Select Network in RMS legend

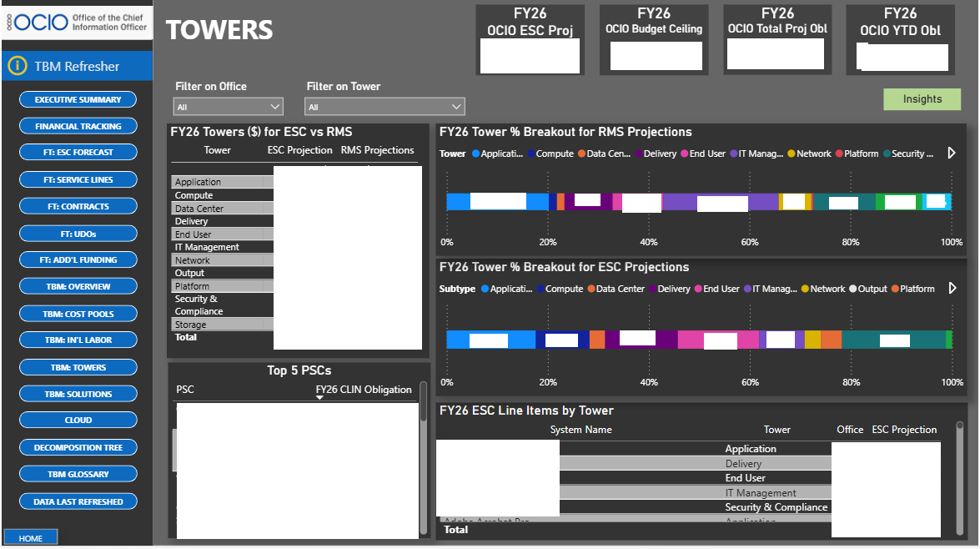point(809,154)
